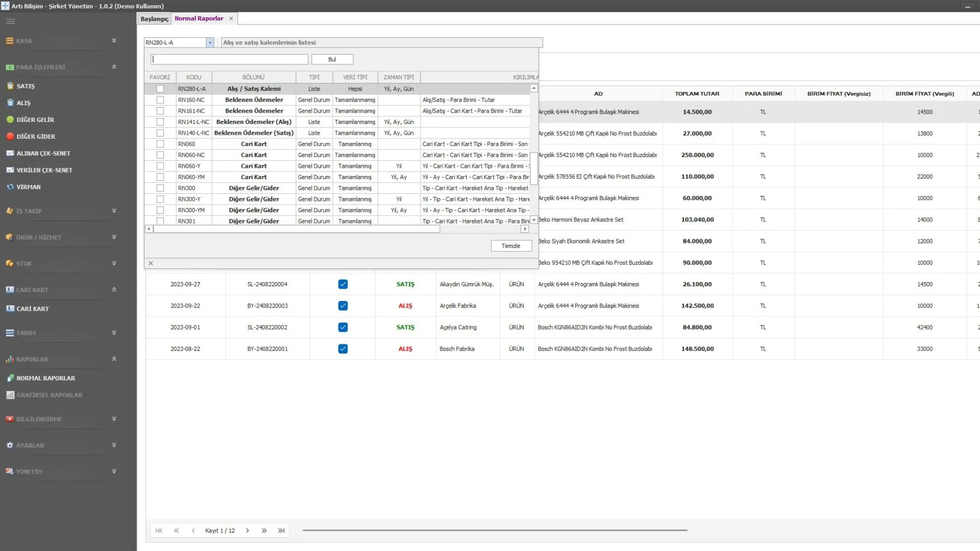
Task: Collapse the RAPORLAR section chevron
Action: [114, 359]
